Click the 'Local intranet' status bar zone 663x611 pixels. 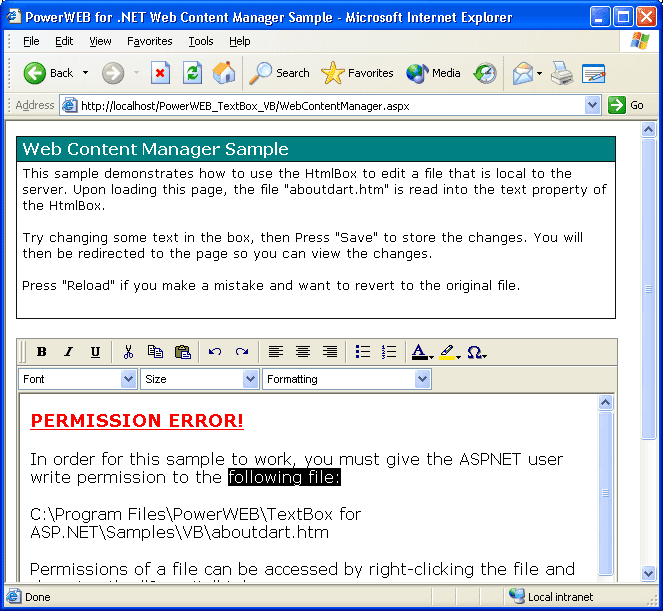551,597
